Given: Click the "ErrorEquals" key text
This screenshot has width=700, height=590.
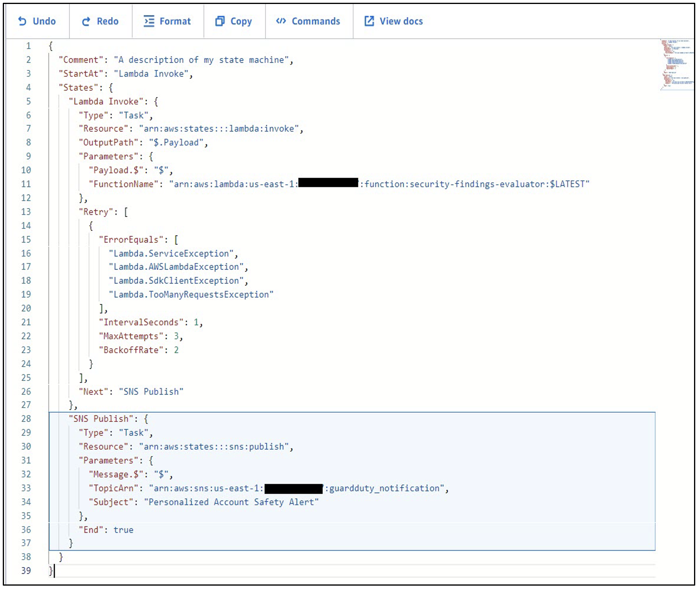Looking at the screenshot, I should [x=131, y=240].
